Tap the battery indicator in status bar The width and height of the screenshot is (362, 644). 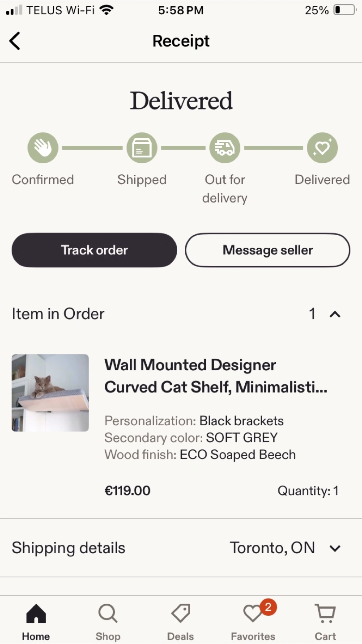point(344,10)
